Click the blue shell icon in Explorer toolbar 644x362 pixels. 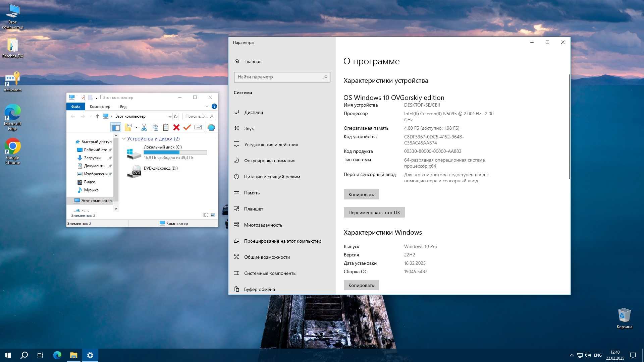[x=211, y=127]
